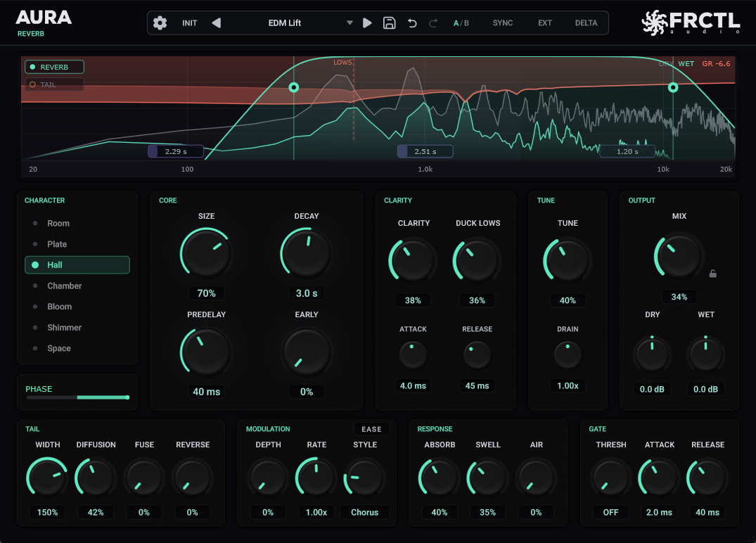Click the tail WIDTH knob
This screenshot has width=756, height=543.
point(47,478)
